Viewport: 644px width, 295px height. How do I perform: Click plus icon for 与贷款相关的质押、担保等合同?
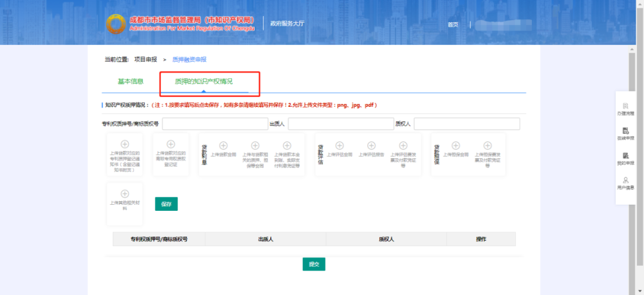point(255,146)
